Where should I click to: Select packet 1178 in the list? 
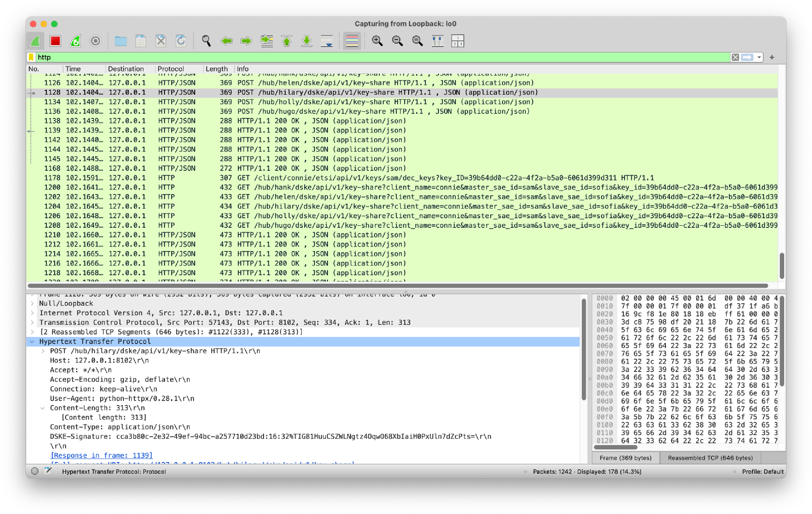pos(202,178)
